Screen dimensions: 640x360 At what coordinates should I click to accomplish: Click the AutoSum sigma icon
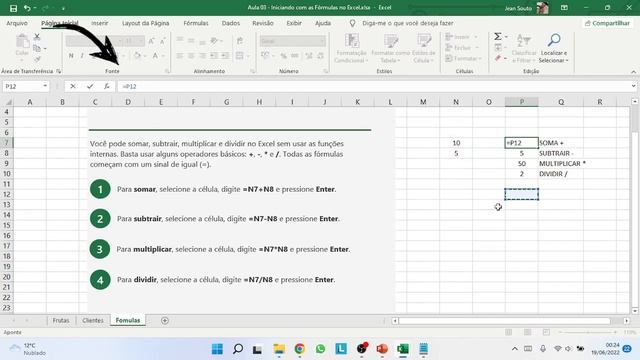(x=498, y=37)
